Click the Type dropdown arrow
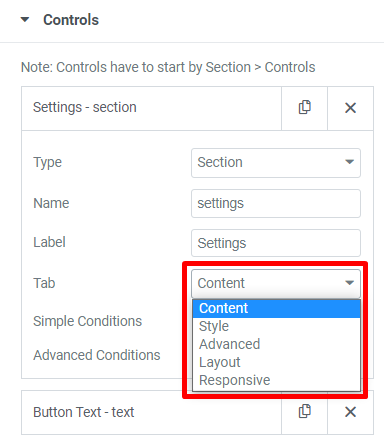The image size is (384, 440). (x=349, y=162)
